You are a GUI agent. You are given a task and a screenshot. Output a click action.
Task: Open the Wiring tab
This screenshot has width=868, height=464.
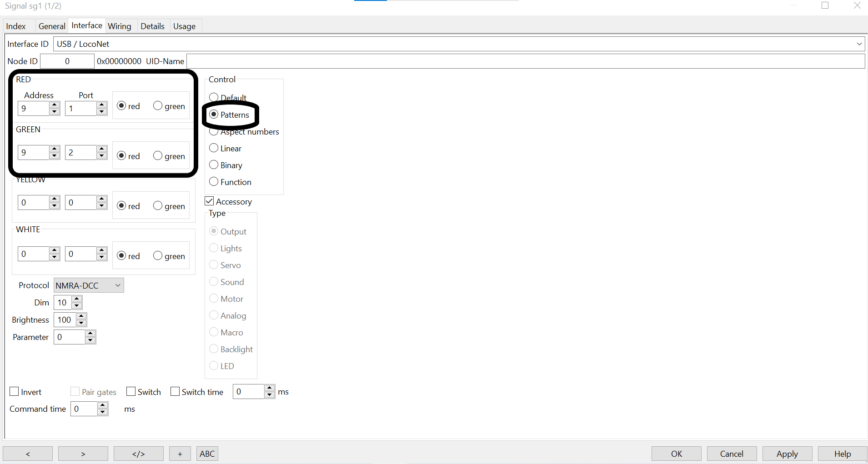tap(120, 26)
